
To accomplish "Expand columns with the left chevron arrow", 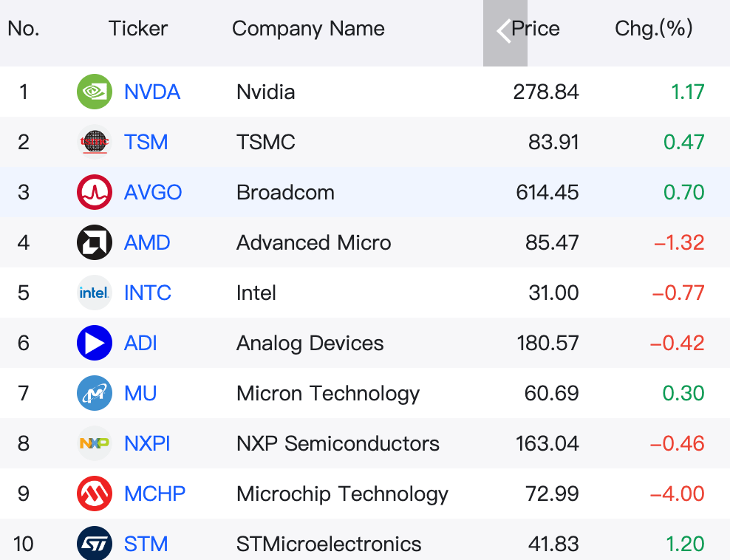I will [x=505, y=33].
